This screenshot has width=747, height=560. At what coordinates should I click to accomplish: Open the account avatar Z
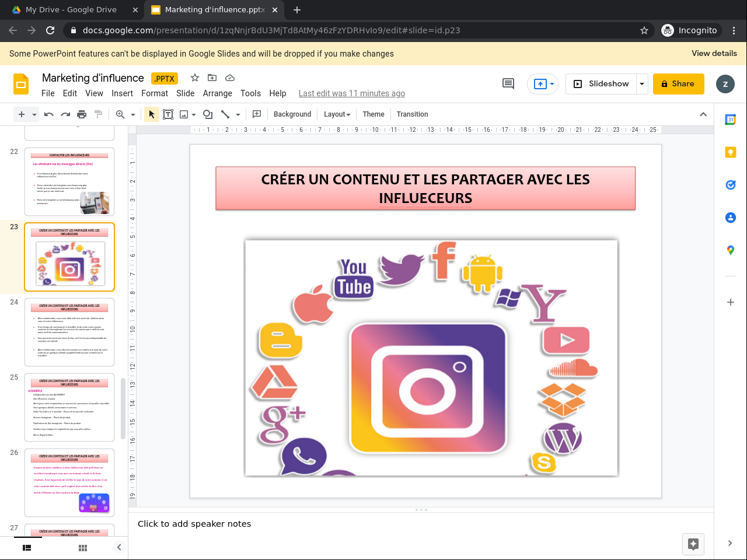click(x=725, y=84)
